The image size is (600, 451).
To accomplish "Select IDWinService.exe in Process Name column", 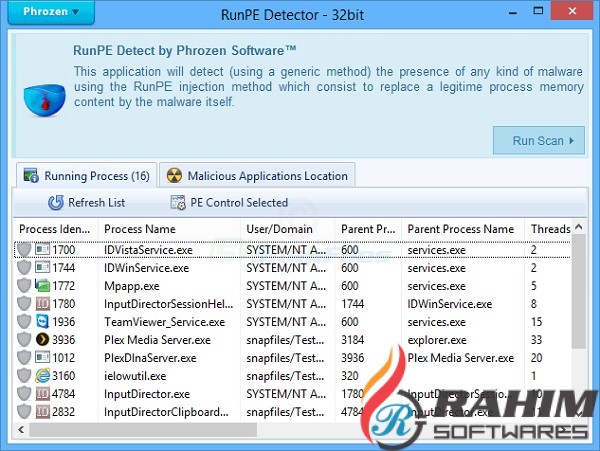I will pos(147,268).
